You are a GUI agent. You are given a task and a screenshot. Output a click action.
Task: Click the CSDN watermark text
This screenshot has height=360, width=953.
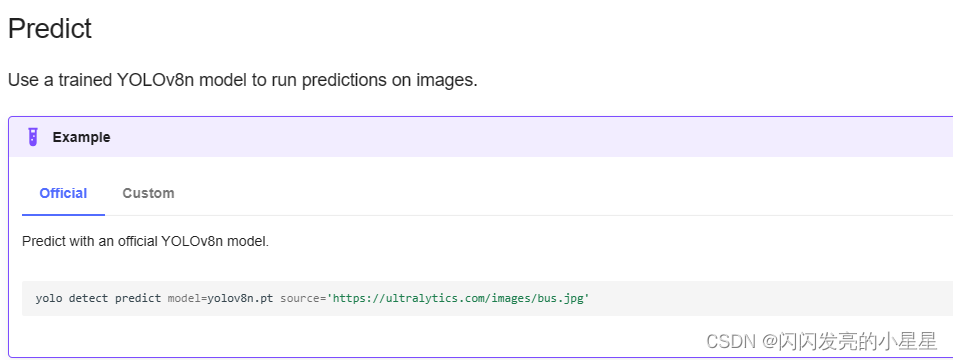tap(821, 341)
